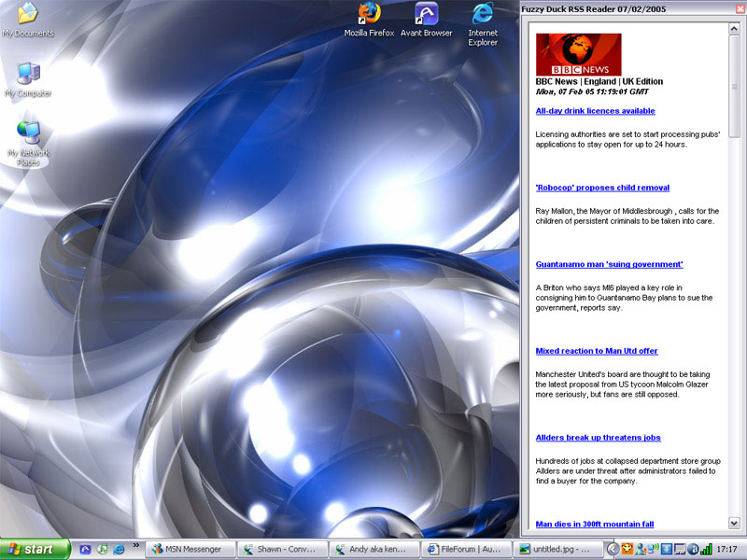This screenshot has height=560, width=747.
Task: Switch to Andy aka ken conversation taskbar window
Action: click(374, 549)
